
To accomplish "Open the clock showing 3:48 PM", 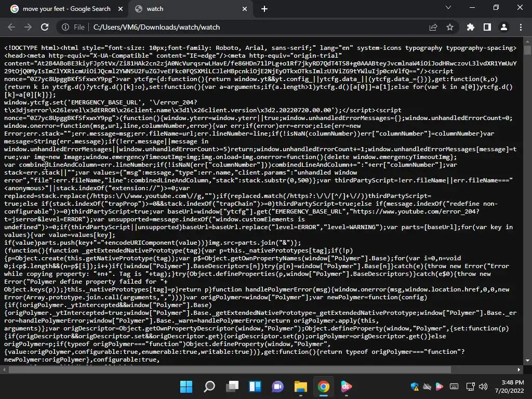I will (x=509, y=387).
